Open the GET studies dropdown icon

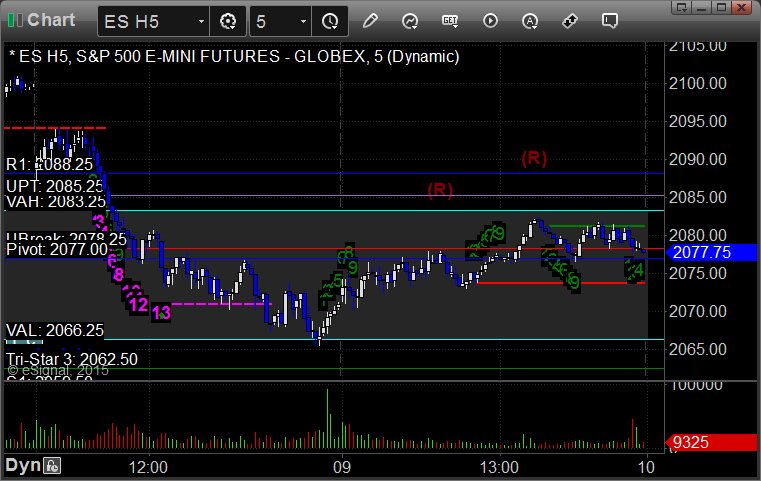coord(450,21)
